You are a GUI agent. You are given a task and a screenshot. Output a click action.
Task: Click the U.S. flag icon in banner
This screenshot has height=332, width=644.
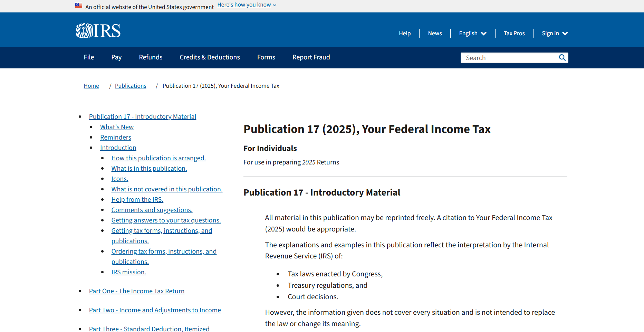click(x=79, y=5)
